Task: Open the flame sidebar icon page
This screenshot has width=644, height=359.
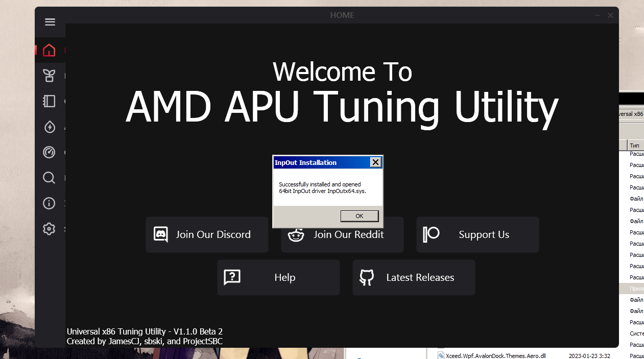Action: tap(49, 127)
